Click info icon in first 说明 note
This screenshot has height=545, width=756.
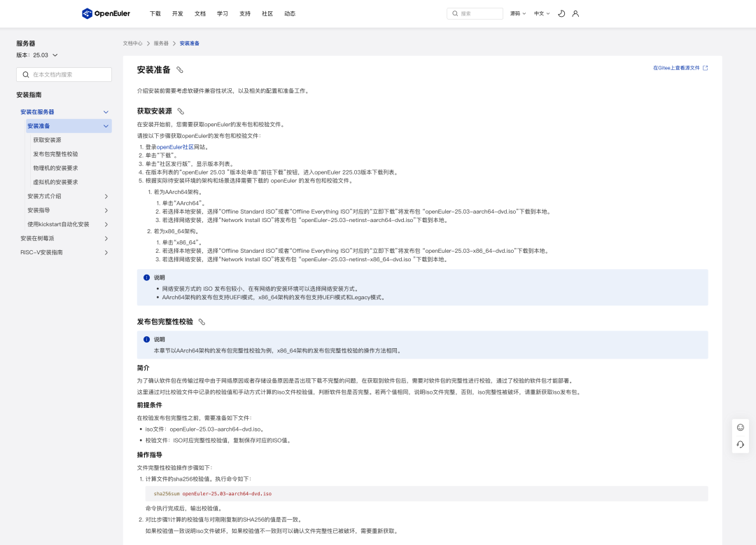[146, 277]
